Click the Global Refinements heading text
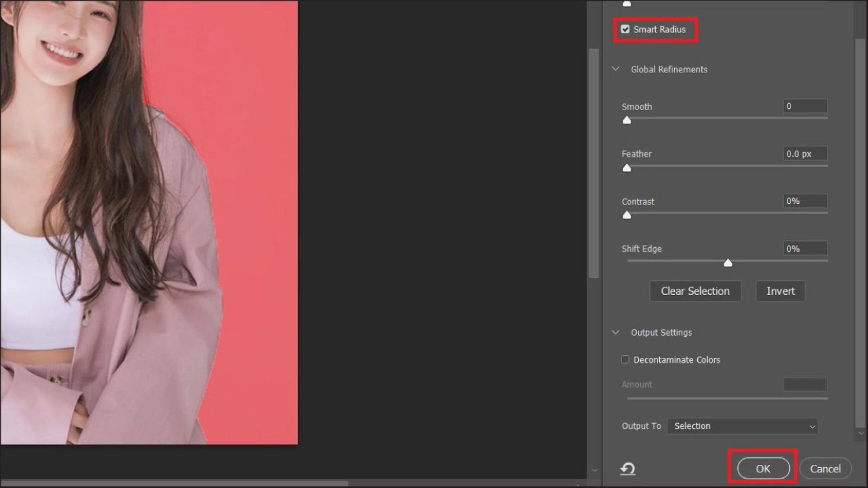The height and width of the screenshot is (488, 868). pos(669,69)
